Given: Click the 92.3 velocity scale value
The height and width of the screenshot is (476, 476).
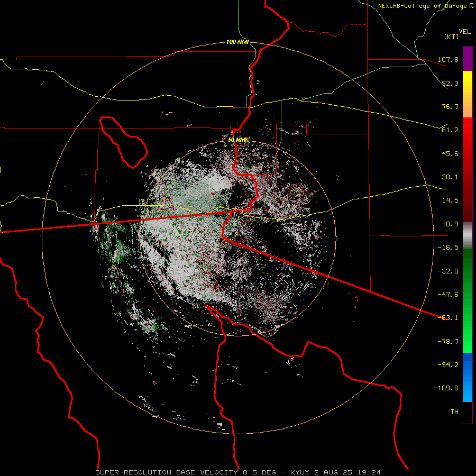Looking at the screenshot, I should [450, 83].
